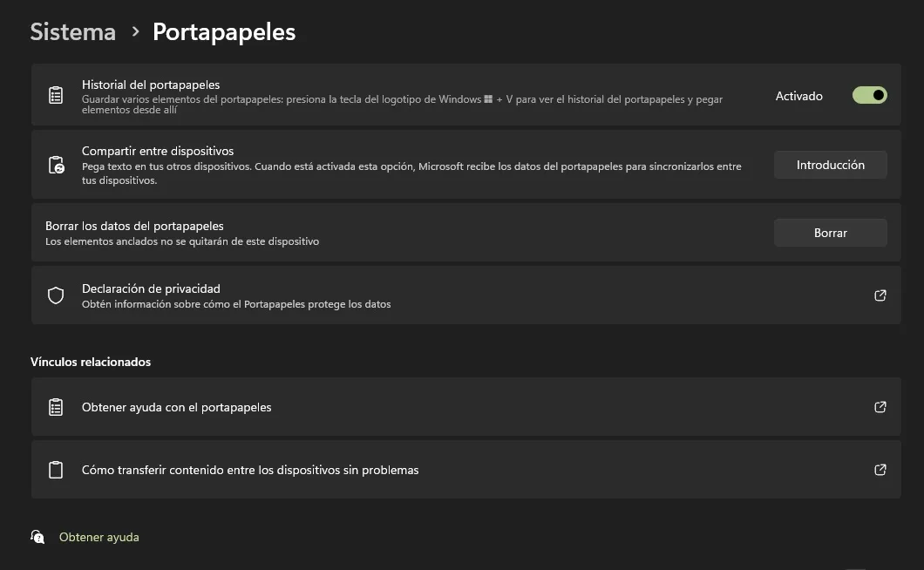The width and height of the screenshot is (924, 570).
Task: Click the Introducción button
Action: (830, 165)
